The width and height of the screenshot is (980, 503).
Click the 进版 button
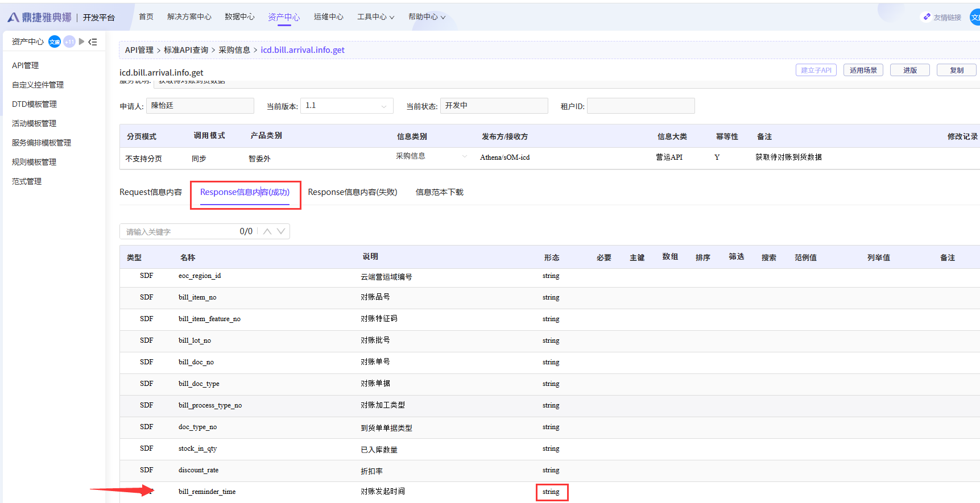(910, 70)
